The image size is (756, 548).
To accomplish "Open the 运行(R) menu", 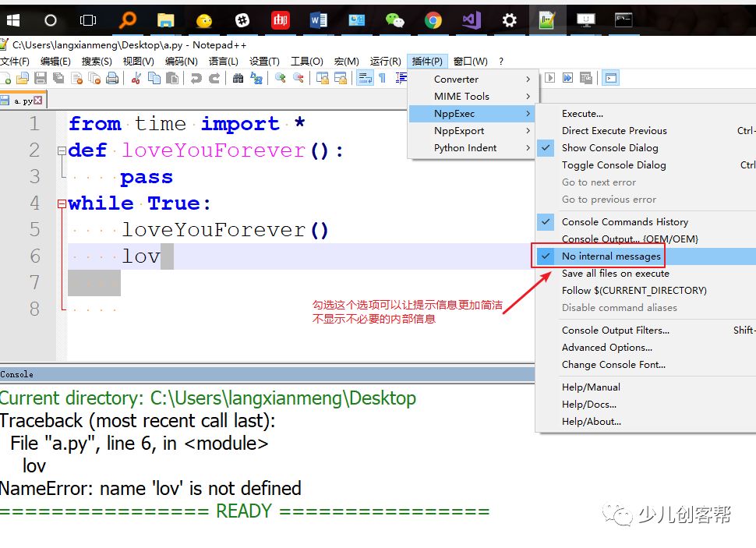I will tap(385, 62).
